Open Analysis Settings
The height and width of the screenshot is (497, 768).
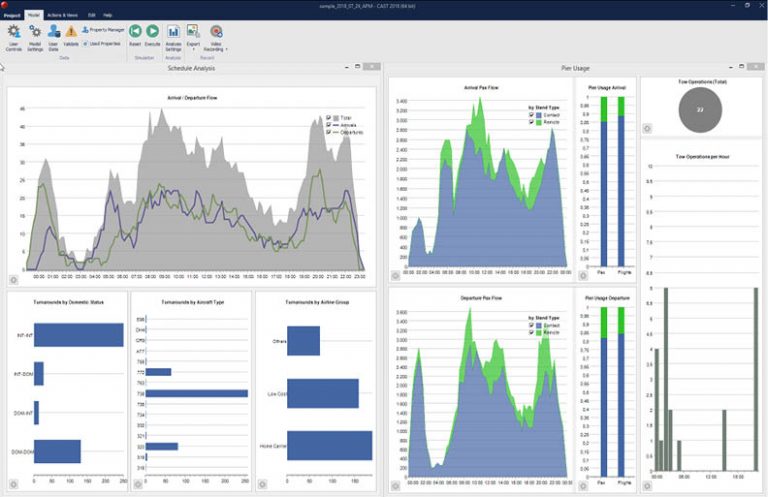click(x=173, y=36)
